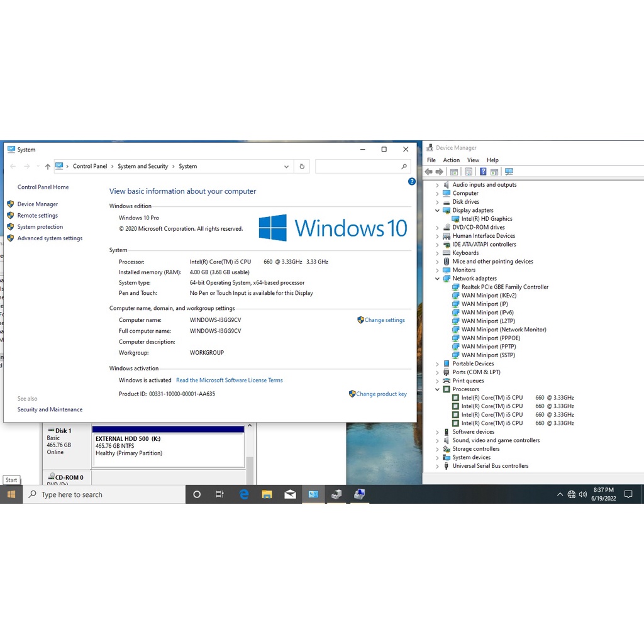Click Sound, video and game controllers icon
Image resolution: width=644 pixels, height=644 pixels.
pos(447,441)
